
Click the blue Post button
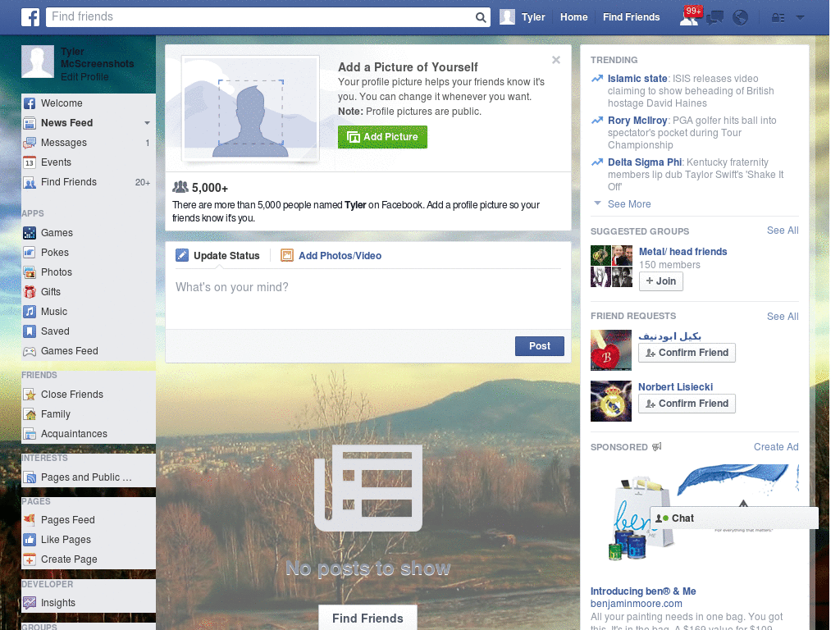click(x=540, y=346)
